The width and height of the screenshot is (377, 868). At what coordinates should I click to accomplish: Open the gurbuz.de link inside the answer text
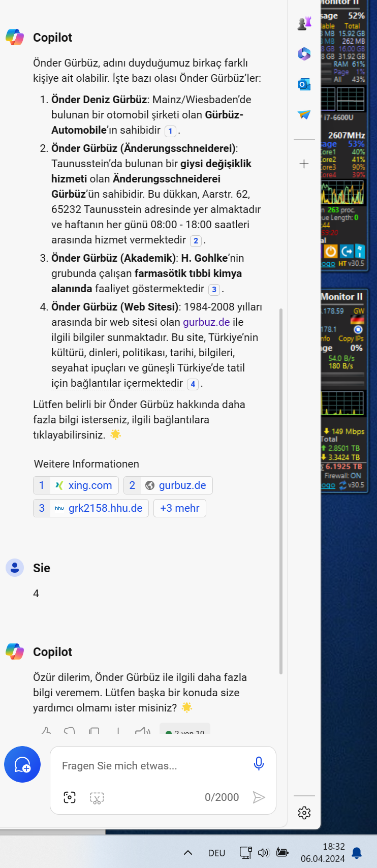coord(206,322)
